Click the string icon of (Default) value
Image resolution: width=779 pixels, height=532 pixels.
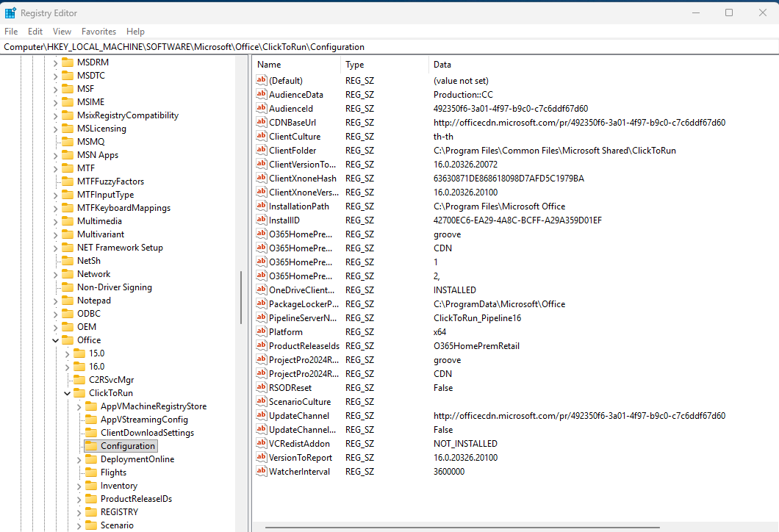(x=262, y=80)
